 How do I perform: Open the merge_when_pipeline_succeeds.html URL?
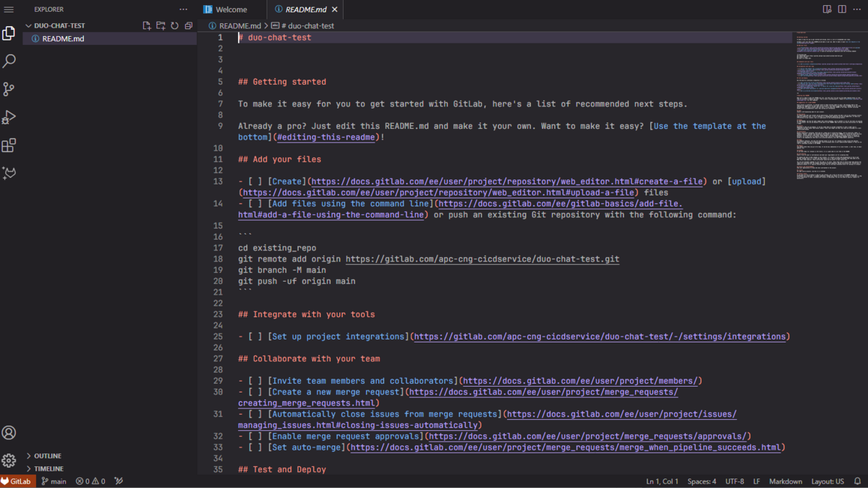pyautogui.click(x=566, y=447)
